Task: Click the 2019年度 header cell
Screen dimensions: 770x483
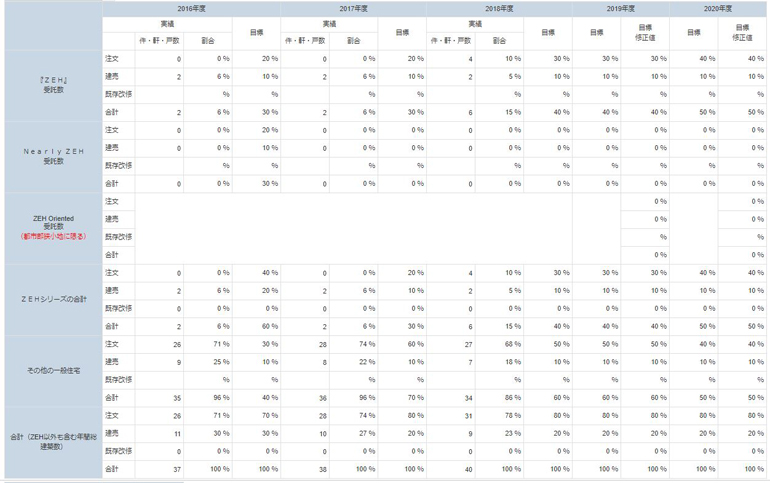Action: [620, 9]
